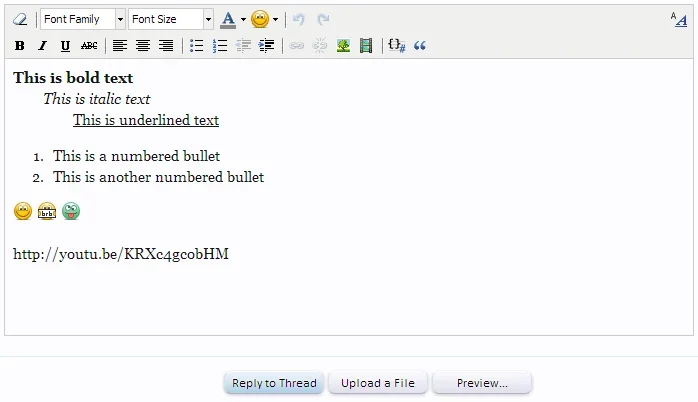This screenshot has width=698, height=402.
Task: Apply the text color A icon
Action: pos(228,20)
